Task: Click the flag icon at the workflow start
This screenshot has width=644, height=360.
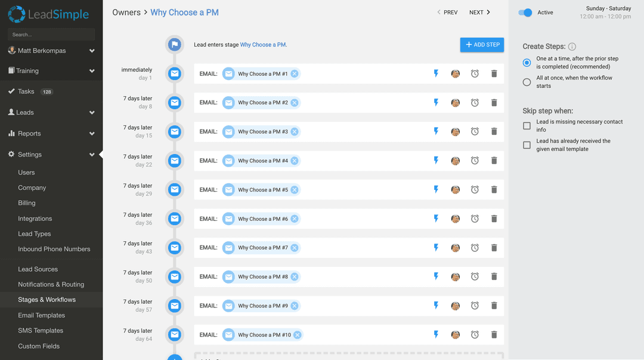Action: point(174,44)
